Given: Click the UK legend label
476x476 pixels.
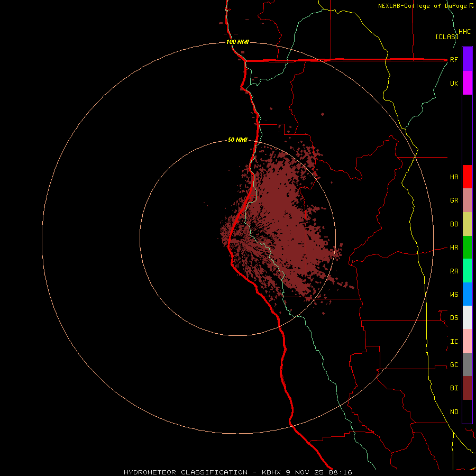Looking at the screenshot, I should [454, 83].
